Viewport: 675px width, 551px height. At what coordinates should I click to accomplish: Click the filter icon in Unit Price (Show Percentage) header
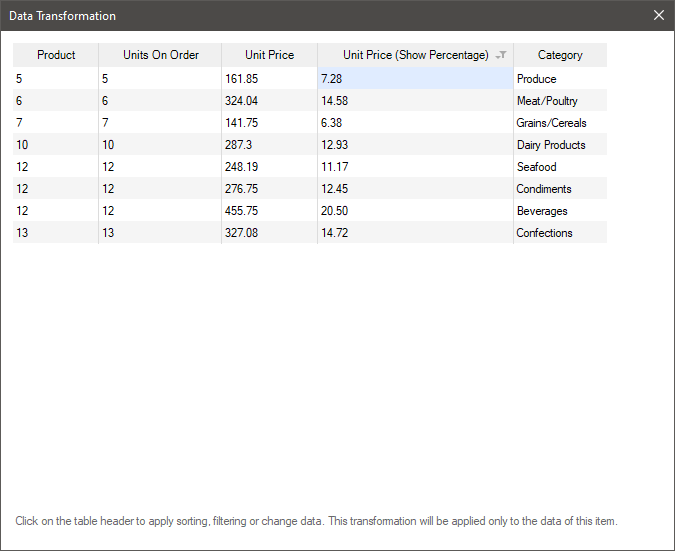pyautogui.click(x=501, y=56)
